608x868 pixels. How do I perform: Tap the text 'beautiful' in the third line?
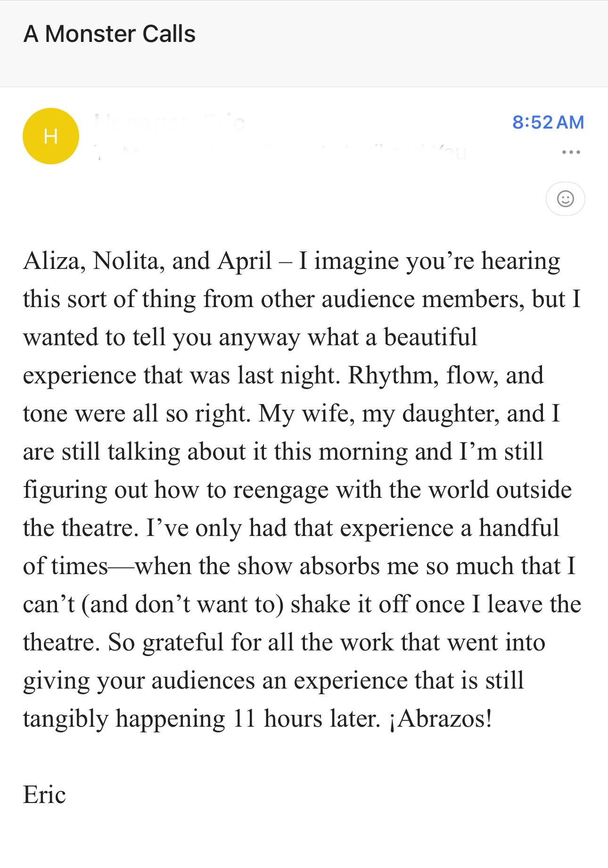(x=430, y=337)
